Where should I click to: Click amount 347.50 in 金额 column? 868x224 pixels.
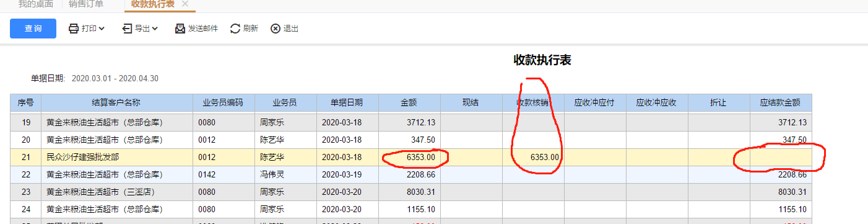pos(423,140)
